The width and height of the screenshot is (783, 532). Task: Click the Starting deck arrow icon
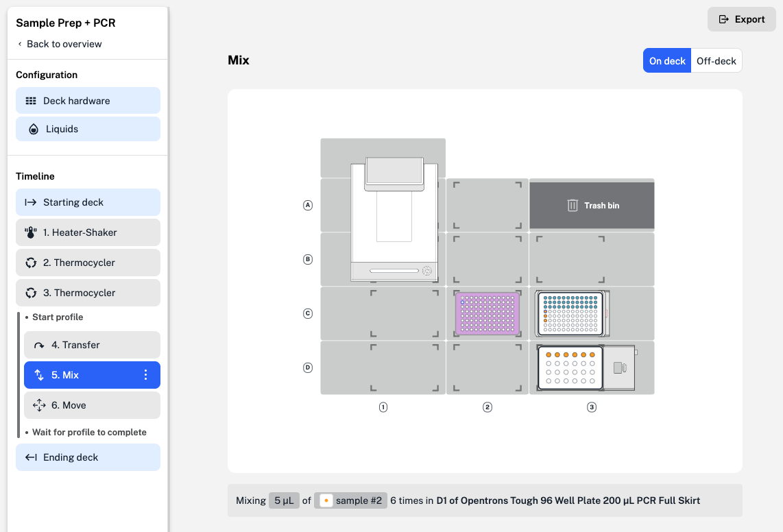(x=31, y=202)
